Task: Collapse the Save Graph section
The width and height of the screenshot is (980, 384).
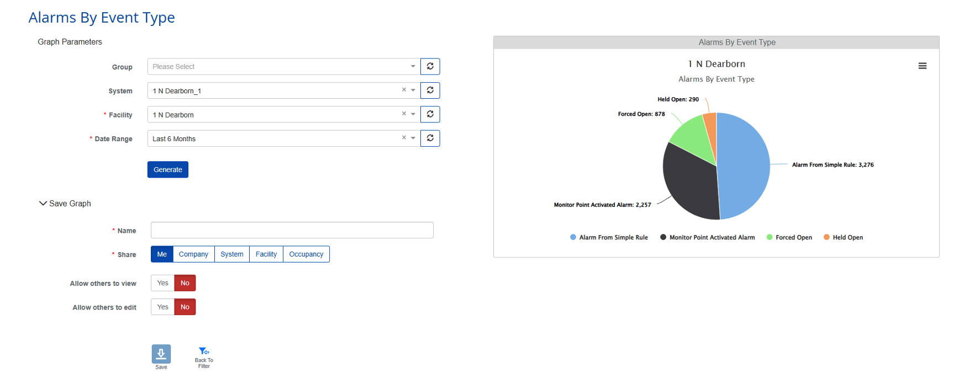Action: [43, 204]
